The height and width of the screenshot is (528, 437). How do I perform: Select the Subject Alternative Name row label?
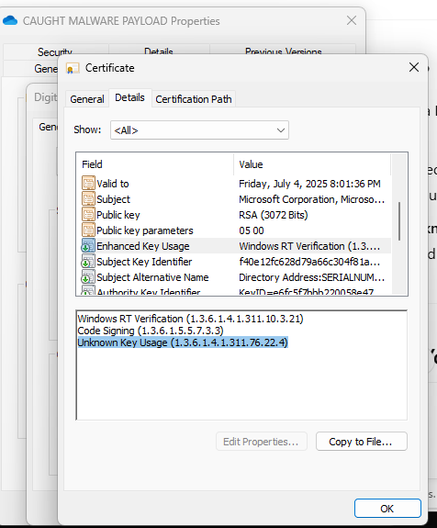click(153, 277)
